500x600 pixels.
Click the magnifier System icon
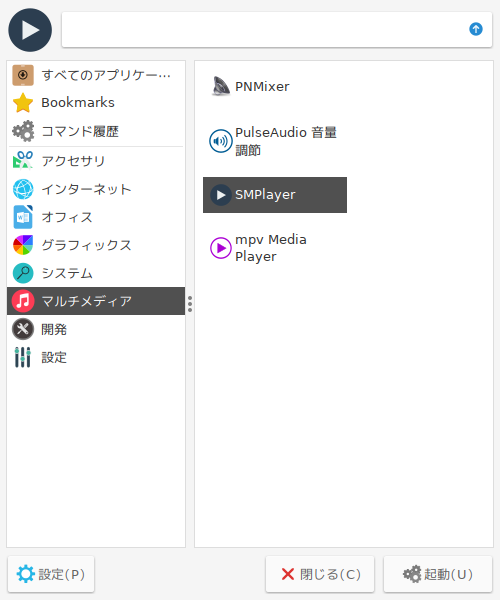point(23,273)
